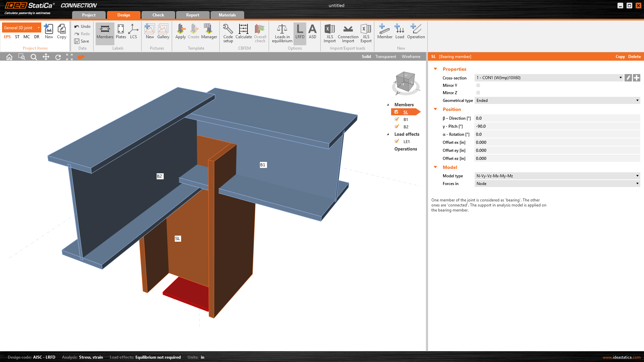The height and width of the screenshot is (362, 644).
Task: Switch to Wireframe view mode
Action: click(411, 57)
